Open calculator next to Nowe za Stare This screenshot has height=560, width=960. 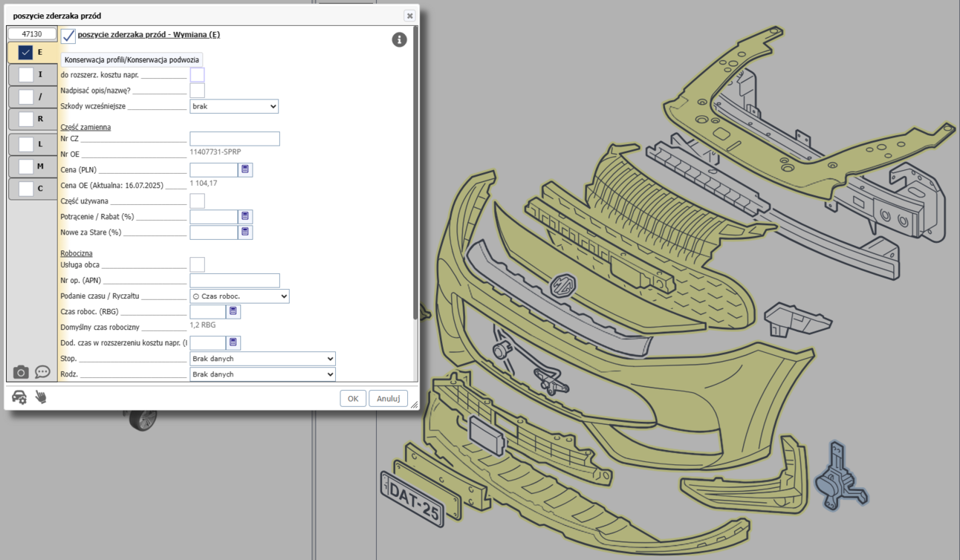245,232
